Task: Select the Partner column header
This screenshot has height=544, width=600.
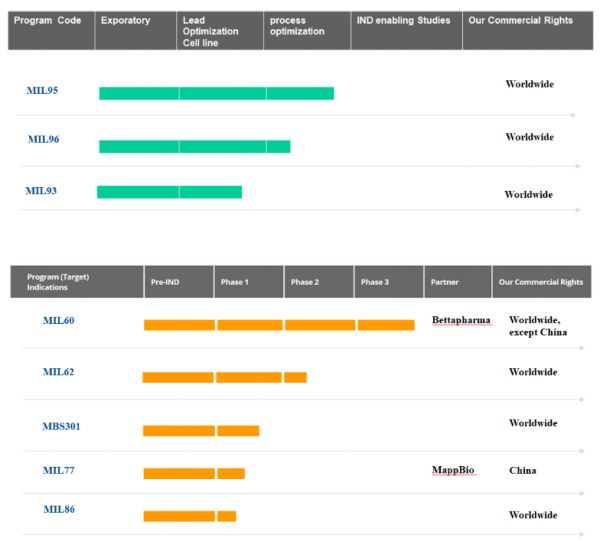Action: (x=444, y=282)
